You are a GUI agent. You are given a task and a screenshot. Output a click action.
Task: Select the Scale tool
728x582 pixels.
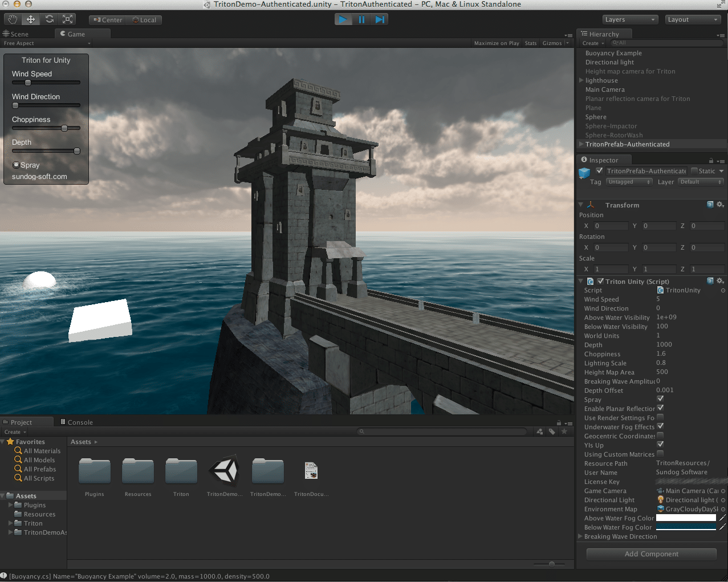tap(68, 19)
